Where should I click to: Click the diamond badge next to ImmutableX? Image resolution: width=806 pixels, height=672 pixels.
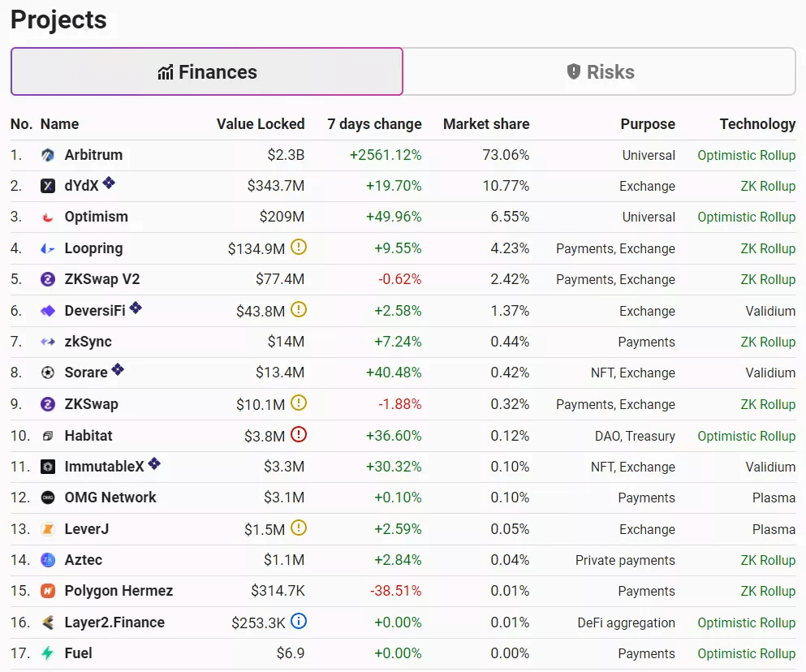[x=154, y=464]
